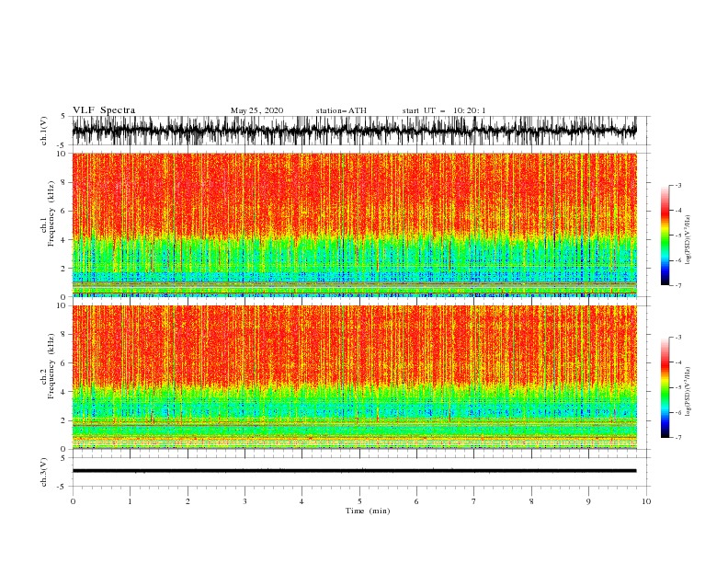Click the ch.2 "Frequency (kHz)" axis label

pos(51,366)
